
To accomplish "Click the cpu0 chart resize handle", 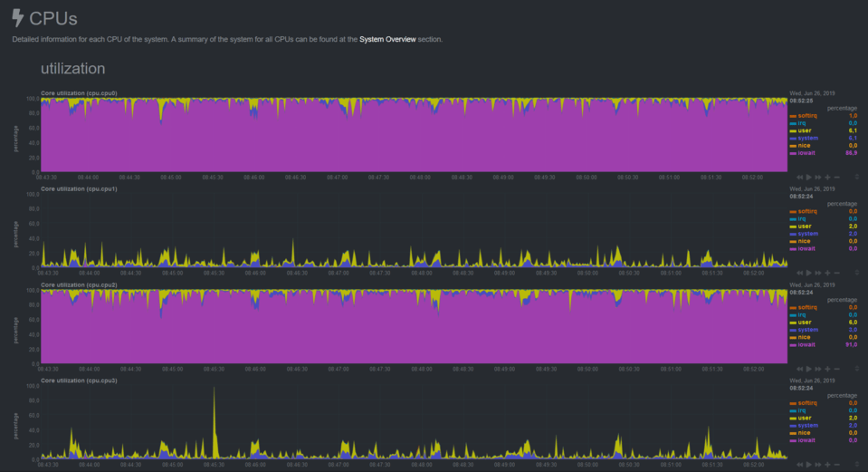I will click(857, 178).
